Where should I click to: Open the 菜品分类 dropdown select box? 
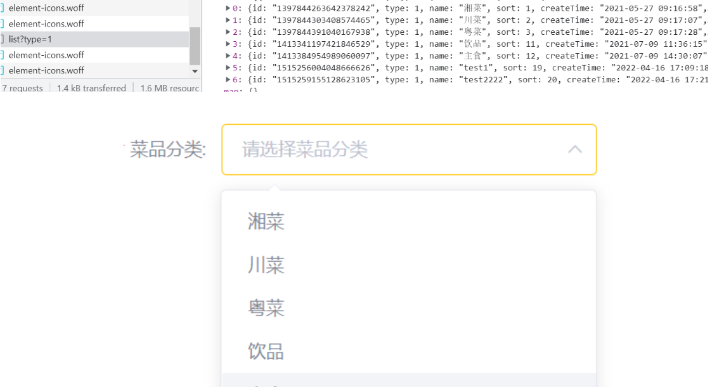pos(409,149)
